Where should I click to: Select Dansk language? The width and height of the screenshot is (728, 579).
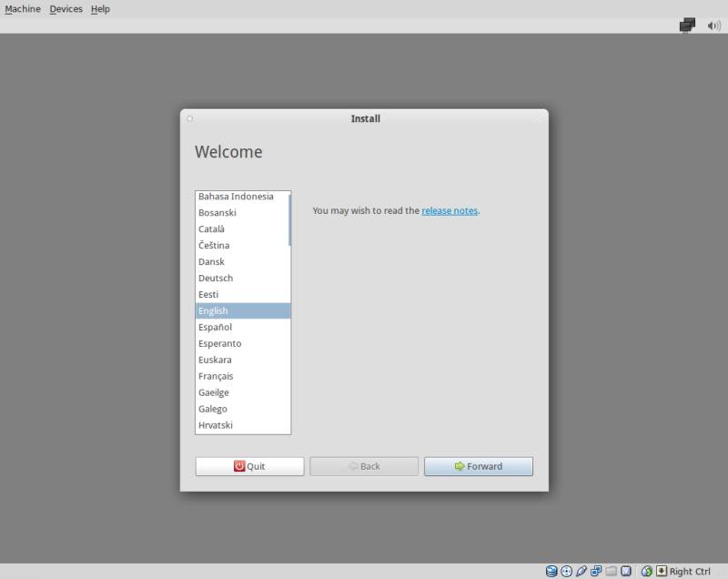click(243, 262)
